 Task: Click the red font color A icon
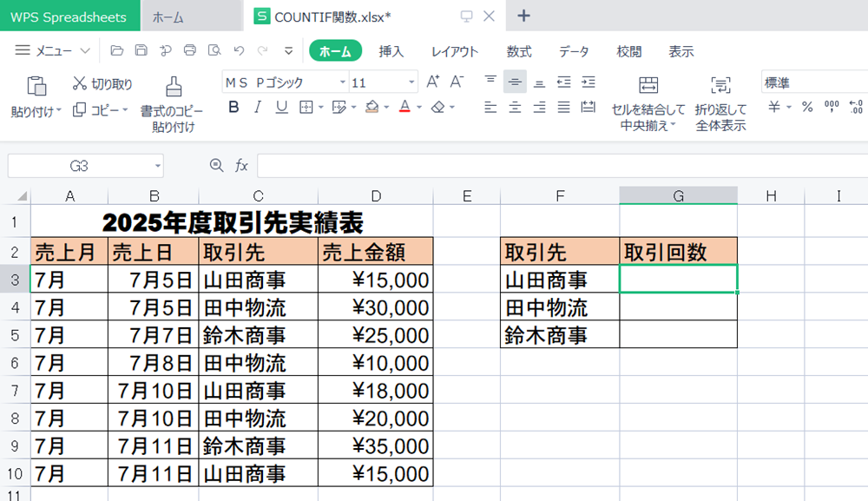pyautogui.click(x=404, y=107)
